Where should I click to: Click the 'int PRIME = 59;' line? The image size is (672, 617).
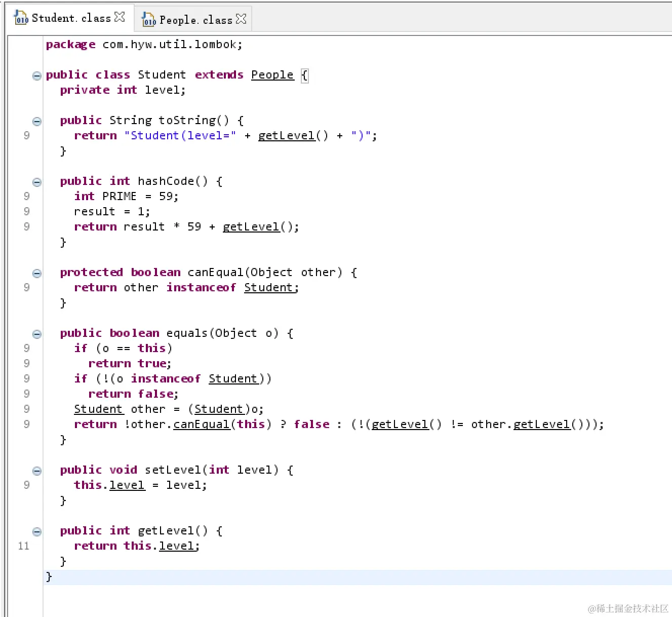coord(126,197)
